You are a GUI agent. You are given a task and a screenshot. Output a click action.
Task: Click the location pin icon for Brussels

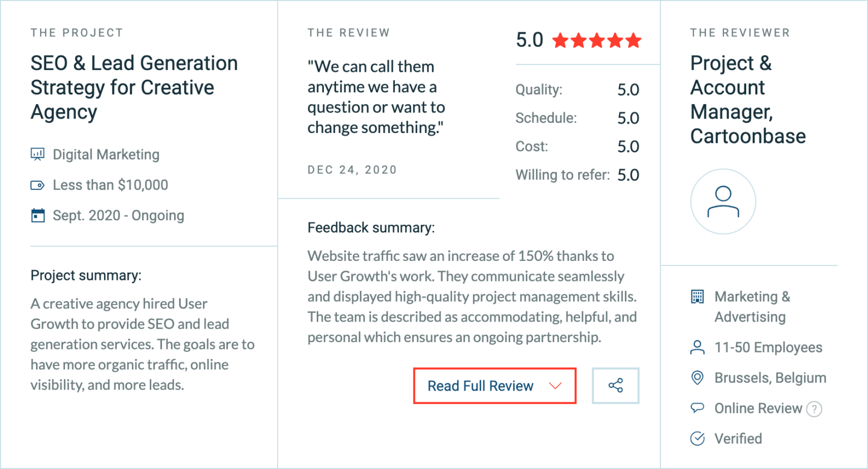(697, 378)
